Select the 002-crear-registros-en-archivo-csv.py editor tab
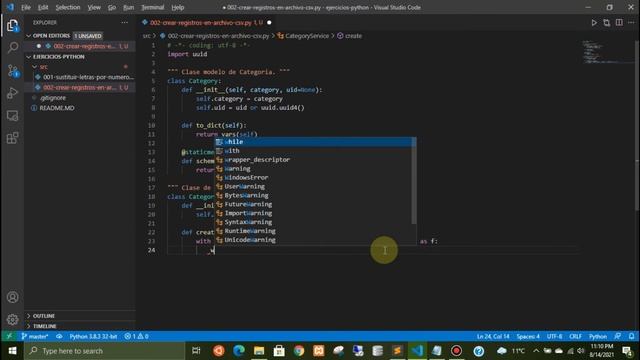Viewport: 640px width, 360px height. 206,22
